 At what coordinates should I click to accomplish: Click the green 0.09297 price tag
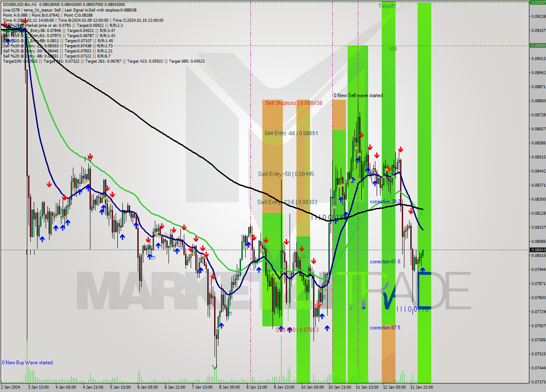(537, 2)
